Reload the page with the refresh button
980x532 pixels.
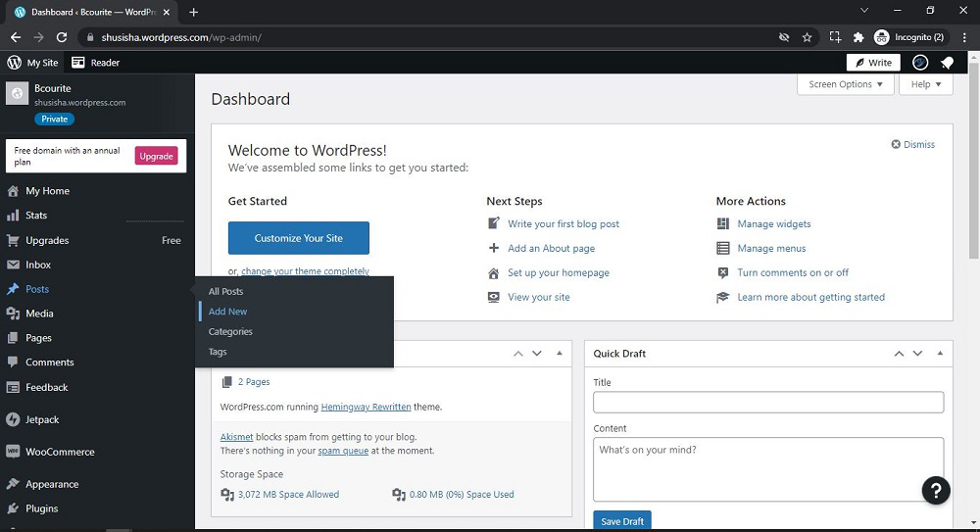click(61, 37)
